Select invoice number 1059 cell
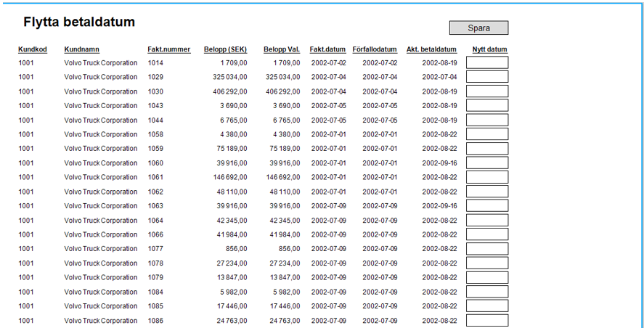Viewport: 644px width, 328px height. coord(155,149)
